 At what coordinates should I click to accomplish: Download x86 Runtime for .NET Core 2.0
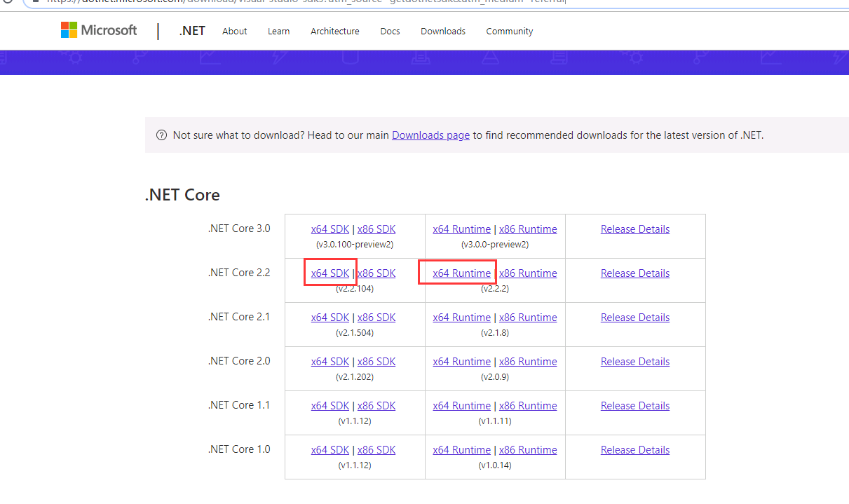tap(528, 362)
